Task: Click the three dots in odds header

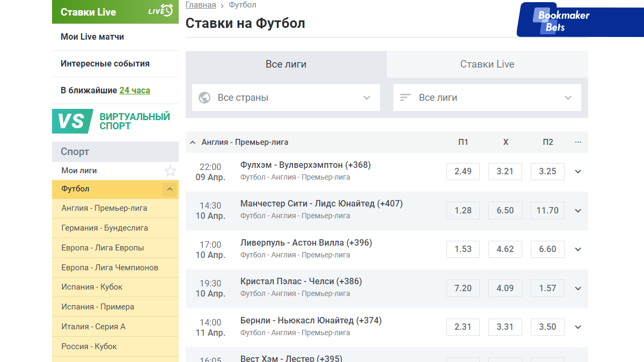Action: pyautogui.click(x=578, y=142)
